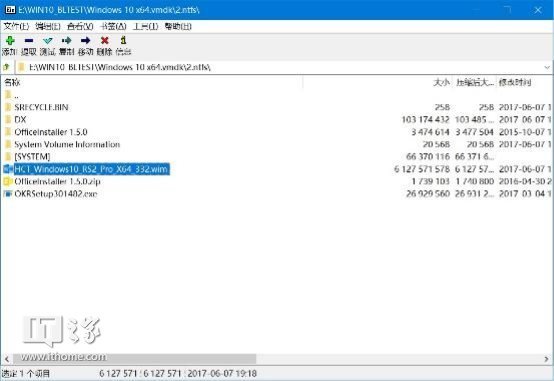
Task: Click the OKRSetup301402.exe file icon
Action: 8,194
